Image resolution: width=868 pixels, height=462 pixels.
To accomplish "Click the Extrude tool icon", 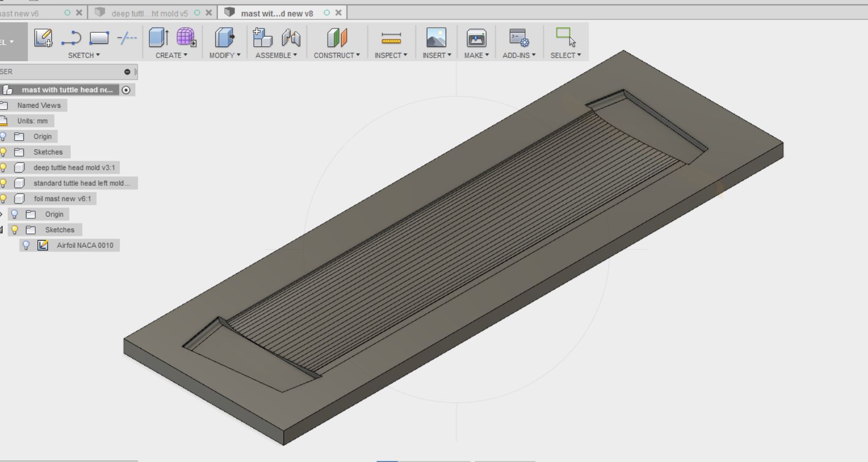I will click(x=158, y=38).
